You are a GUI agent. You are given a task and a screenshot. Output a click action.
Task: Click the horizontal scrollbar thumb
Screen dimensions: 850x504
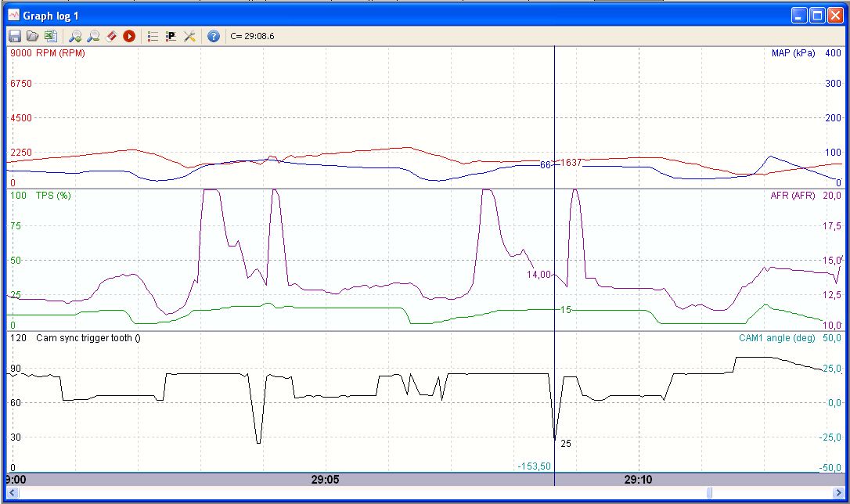709,492
